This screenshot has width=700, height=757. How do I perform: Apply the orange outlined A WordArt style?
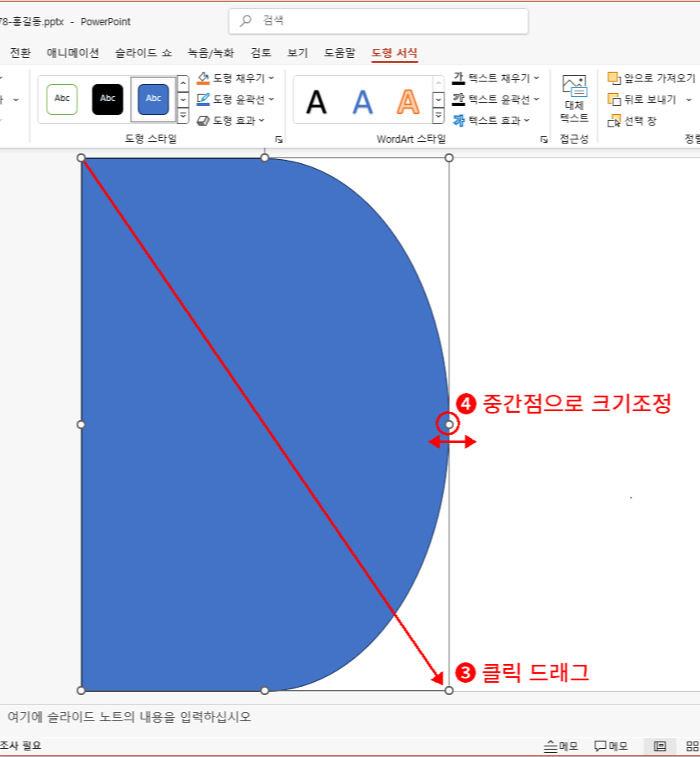pyautogui.click(x=408, y=102)
